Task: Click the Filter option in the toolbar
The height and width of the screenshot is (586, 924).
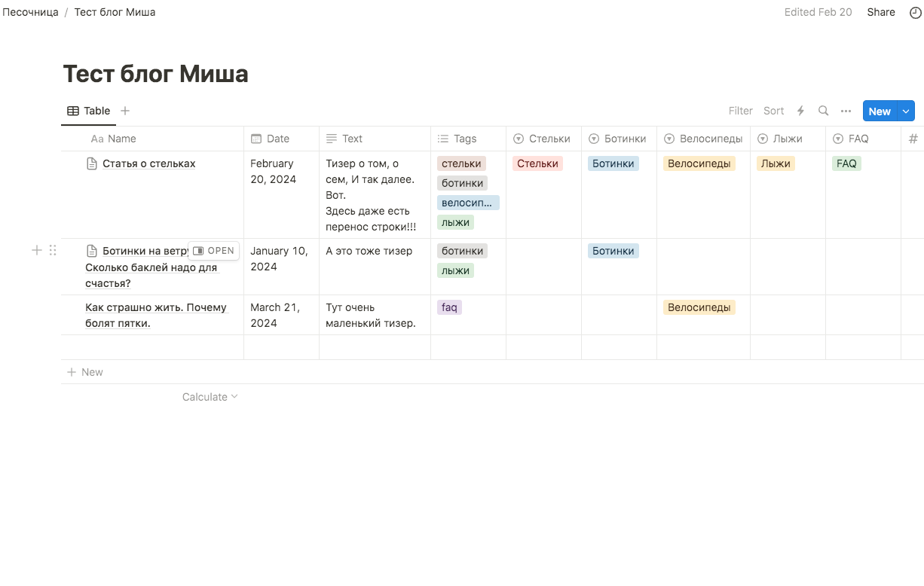Action: tap(740, 111)
